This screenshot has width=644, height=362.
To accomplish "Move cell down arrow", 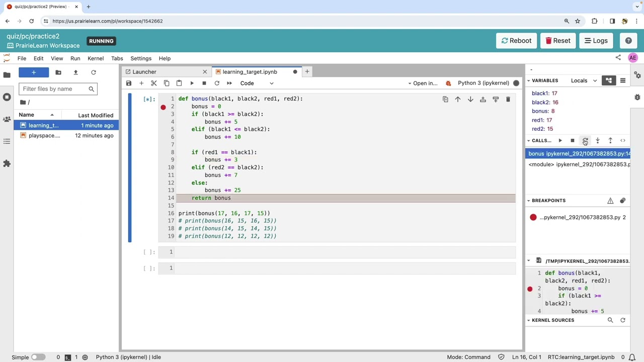I will click(x=470, y=100).
